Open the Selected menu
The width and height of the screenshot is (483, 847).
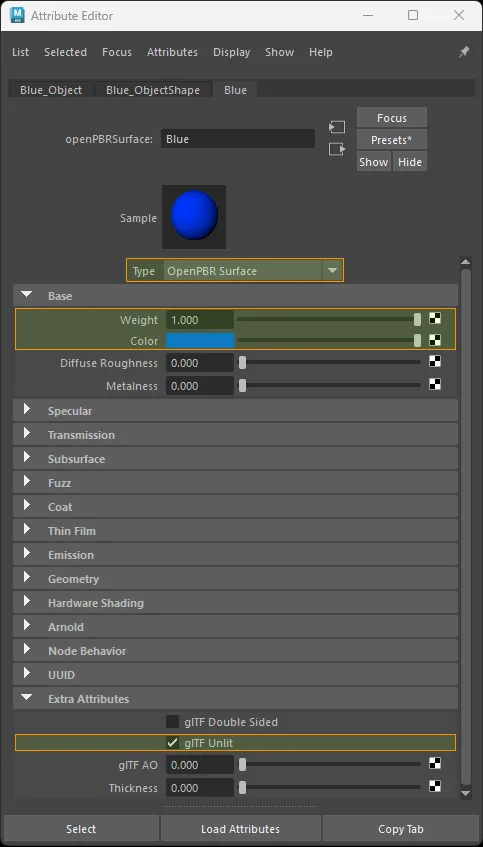click(x=65, y=52)
